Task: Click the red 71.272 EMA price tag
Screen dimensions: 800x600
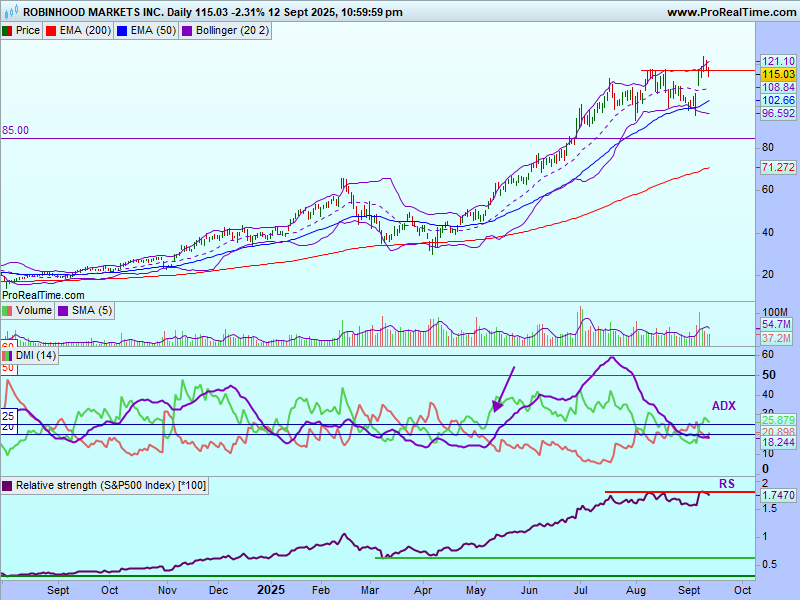Action: click(777, 166)
